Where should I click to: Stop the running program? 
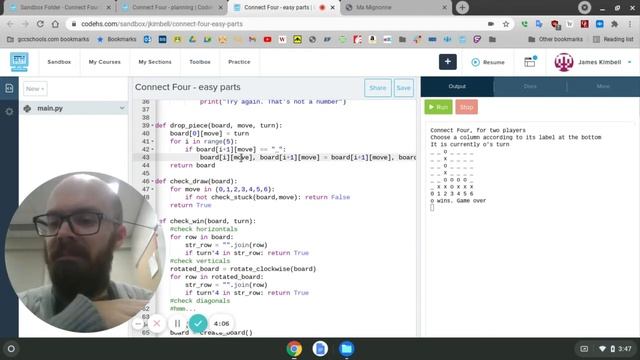click(x=466, y=107)
